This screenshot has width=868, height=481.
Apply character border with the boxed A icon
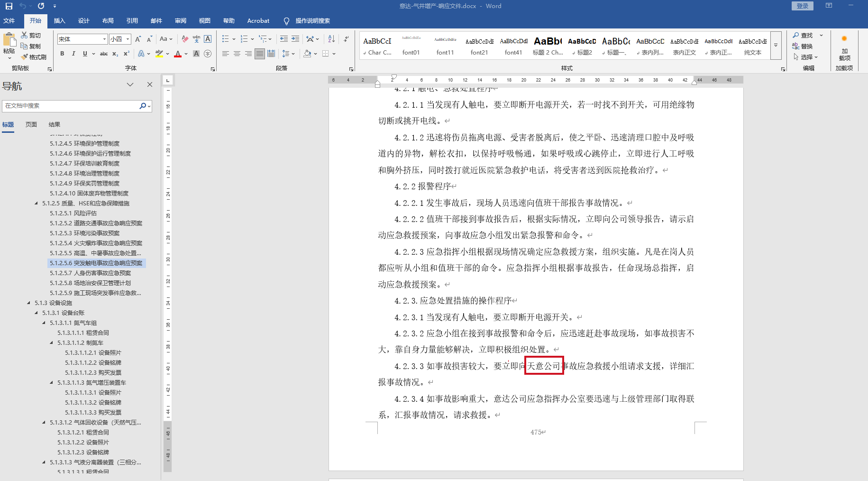click(x=208, y=39)
